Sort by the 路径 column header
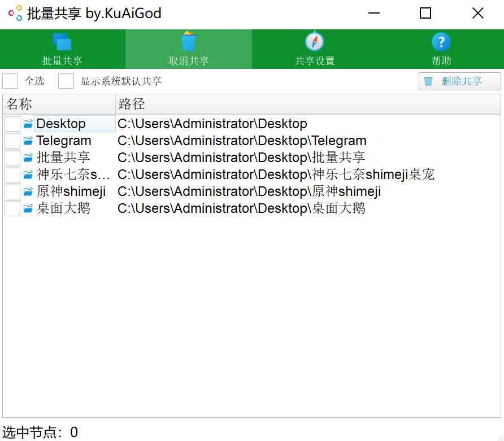504x441 pixels. 308,104
